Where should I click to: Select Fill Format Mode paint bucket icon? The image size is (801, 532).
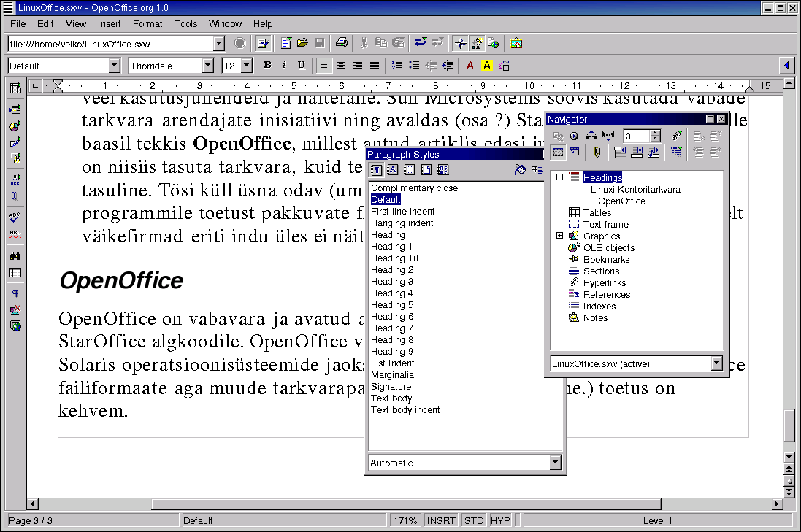click(520, 170)
